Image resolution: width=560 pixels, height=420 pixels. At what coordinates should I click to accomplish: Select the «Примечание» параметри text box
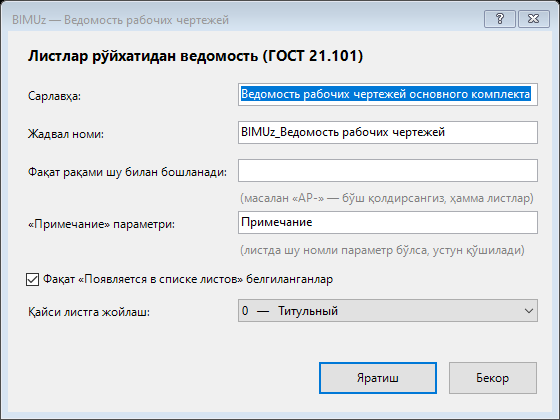[388, 222]
